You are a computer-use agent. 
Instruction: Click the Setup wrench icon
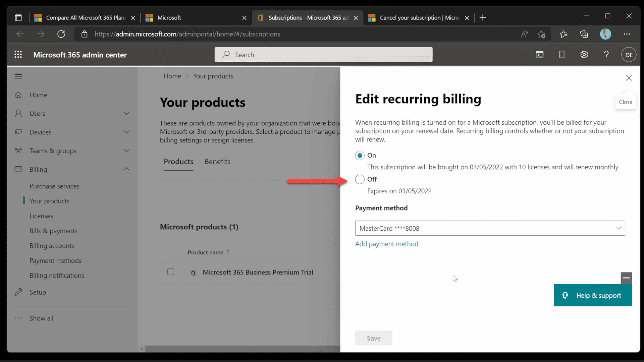[18, 292]
